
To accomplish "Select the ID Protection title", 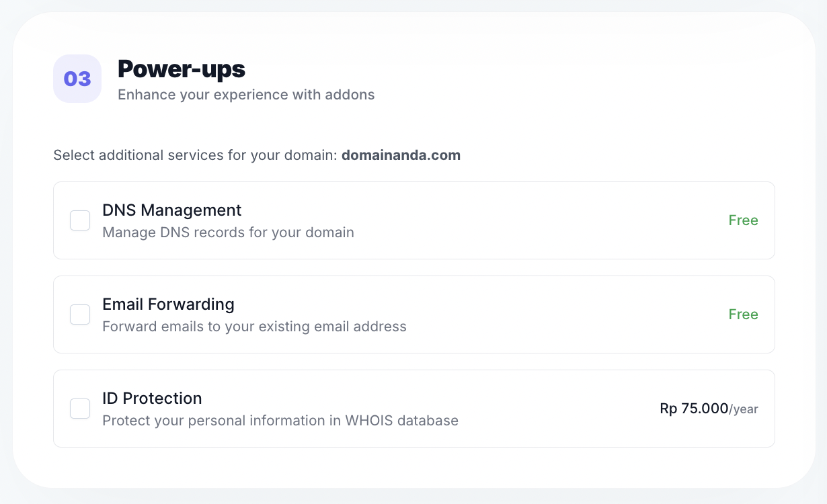I will [152, 398].
